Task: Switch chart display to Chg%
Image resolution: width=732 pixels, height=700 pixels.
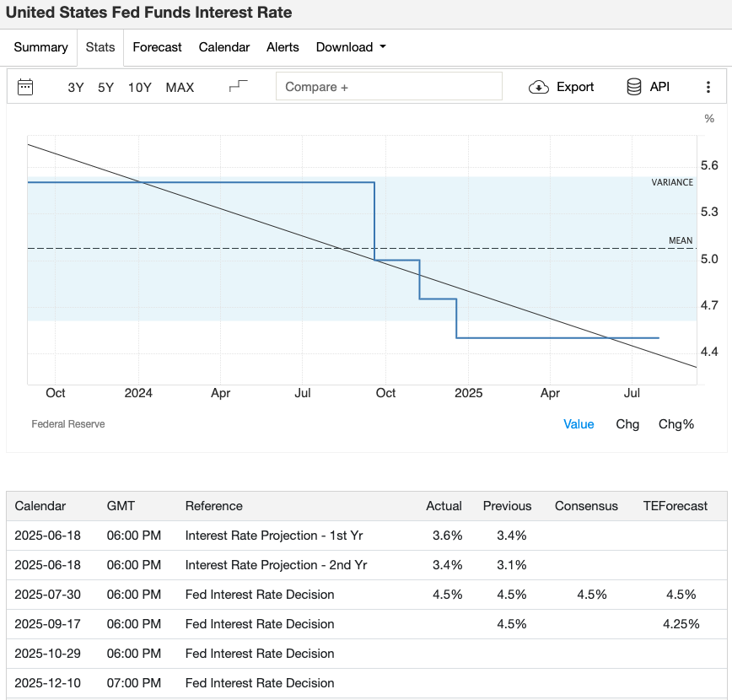Action: click(x=676, y=424)
